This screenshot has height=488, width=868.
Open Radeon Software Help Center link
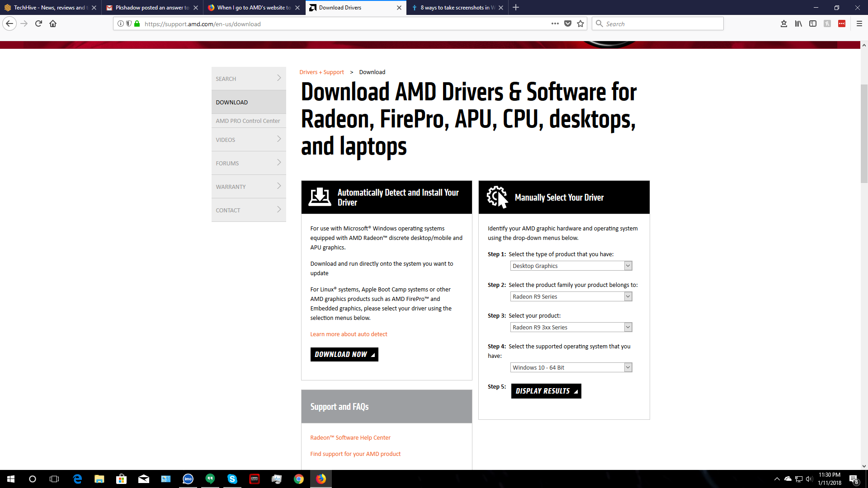350,437
